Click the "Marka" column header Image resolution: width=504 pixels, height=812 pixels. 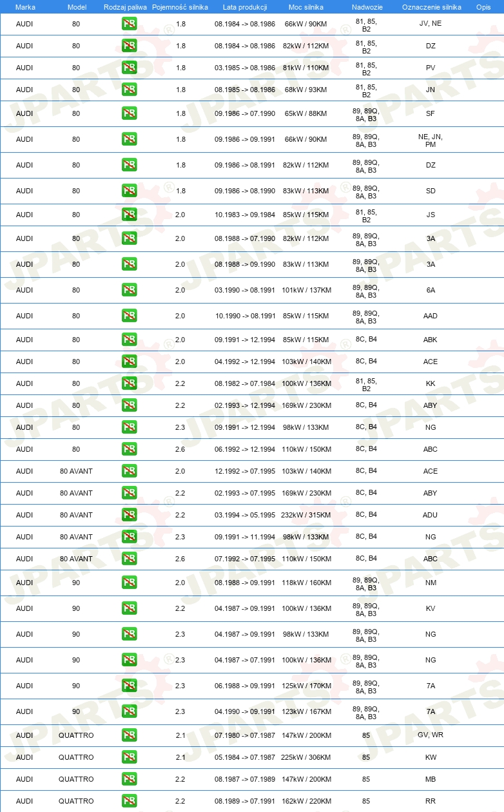pyautogui.click(x=25, y=6)
